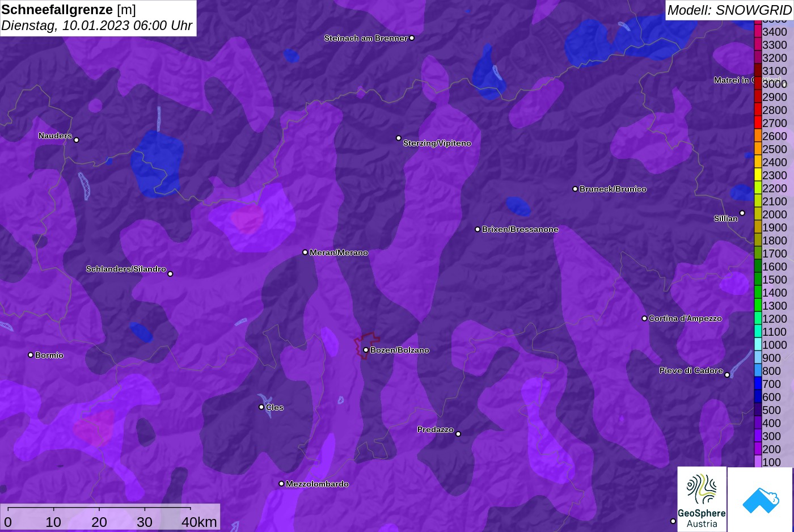Click the 'Sillian' label
The height and width of the screenshot is (532, 794).
[x=726, y=218]
